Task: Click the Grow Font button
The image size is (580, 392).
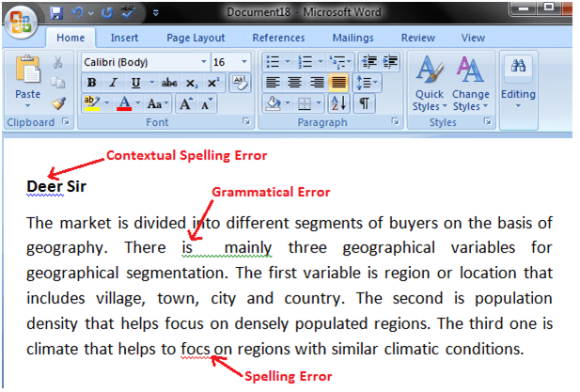Action: 186,103
